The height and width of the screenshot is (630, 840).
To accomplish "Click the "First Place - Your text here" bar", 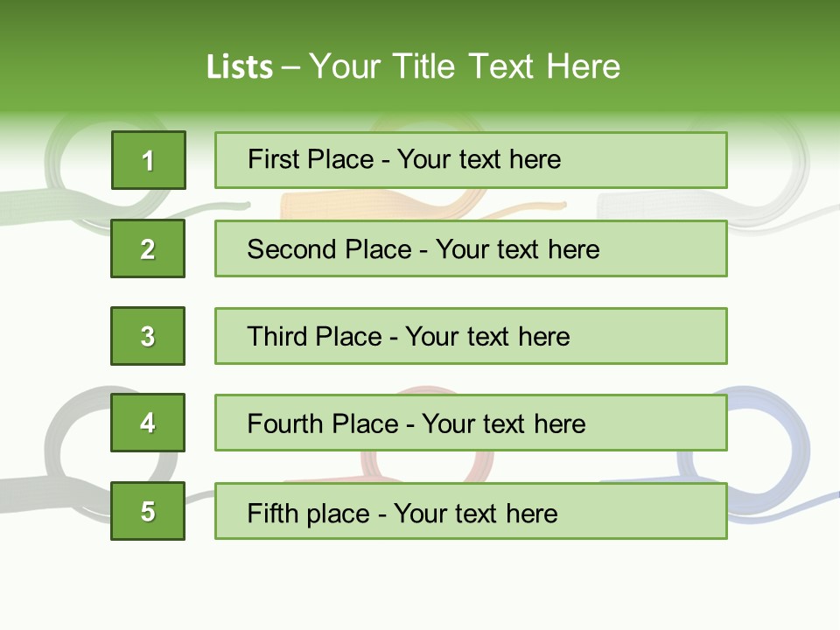I will tap(471, 160).
